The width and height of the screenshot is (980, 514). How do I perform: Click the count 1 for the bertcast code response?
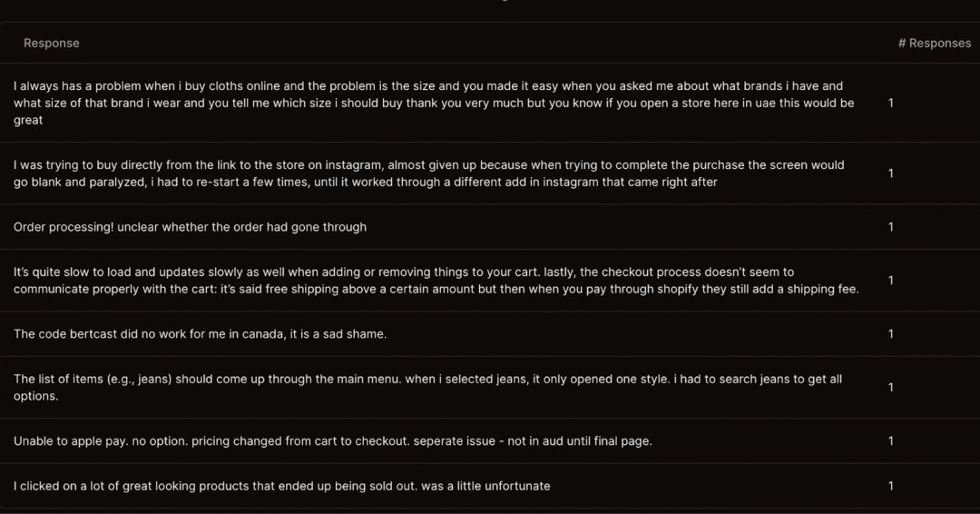tap(891, 334)
